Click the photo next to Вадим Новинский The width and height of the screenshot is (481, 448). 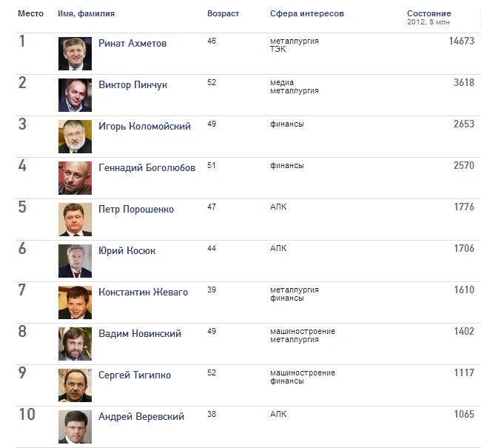pyautogui.click(x=75, y=344)
